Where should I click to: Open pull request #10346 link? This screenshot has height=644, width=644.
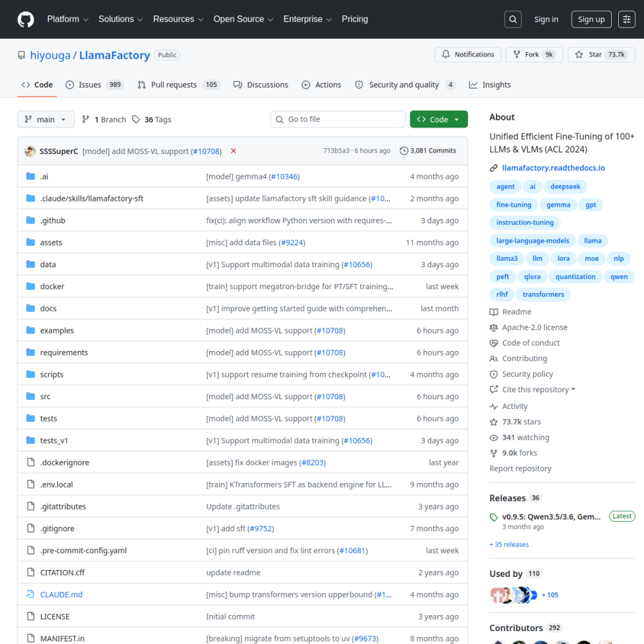[x=284, y=176]
